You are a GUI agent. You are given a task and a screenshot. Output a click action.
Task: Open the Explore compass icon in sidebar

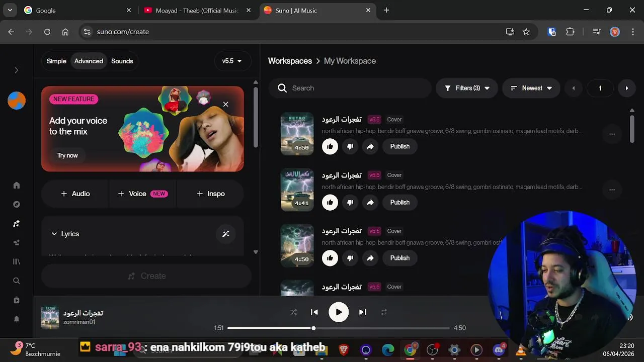17,205
